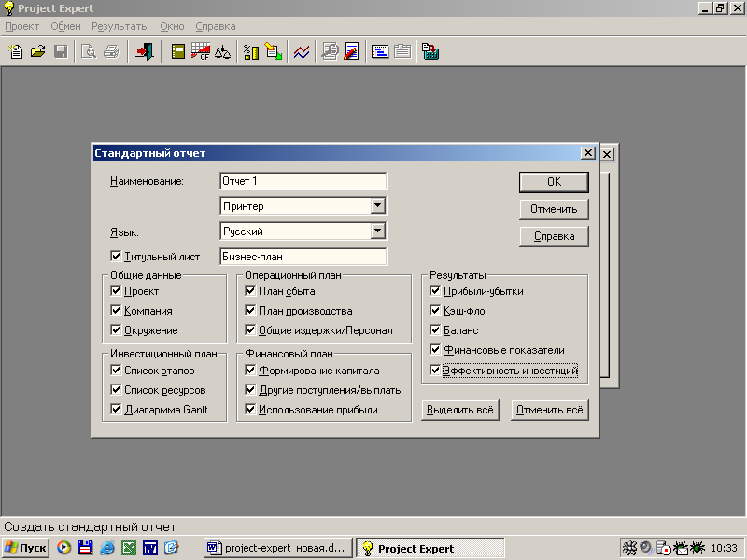The width and height of the screenshot is (747, 560).
Task: Switch to project-expert_новая.d... taskbar window
Action: (x=278, y=548)
